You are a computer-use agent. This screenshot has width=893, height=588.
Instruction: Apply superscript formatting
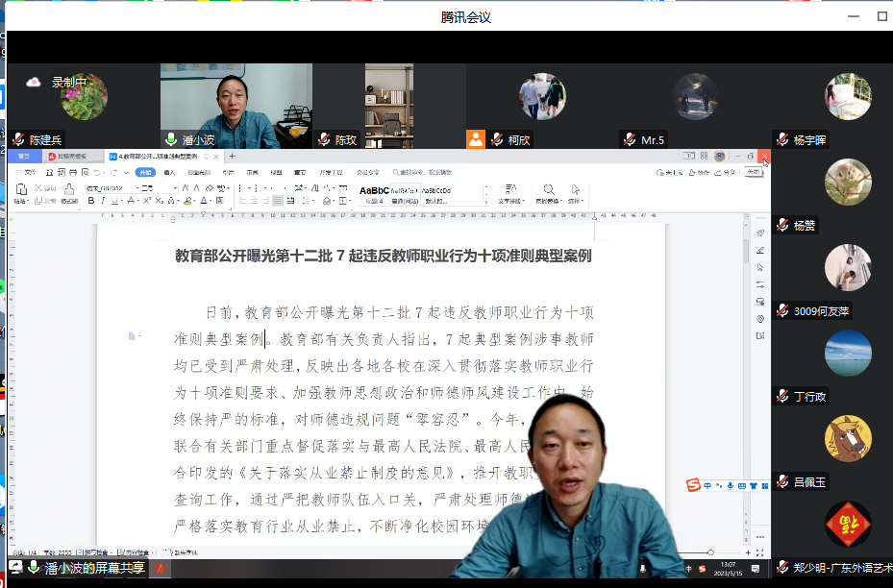point(147,201)
